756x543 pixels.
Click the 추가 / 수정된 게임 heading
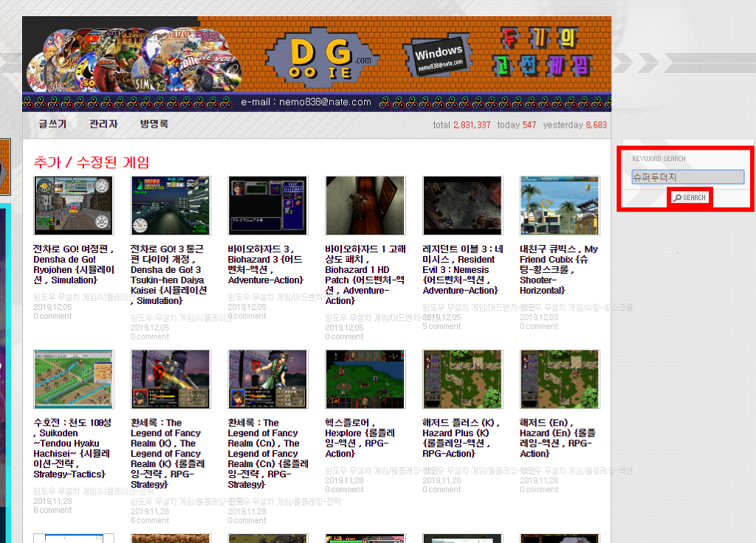tap(92, 162)
